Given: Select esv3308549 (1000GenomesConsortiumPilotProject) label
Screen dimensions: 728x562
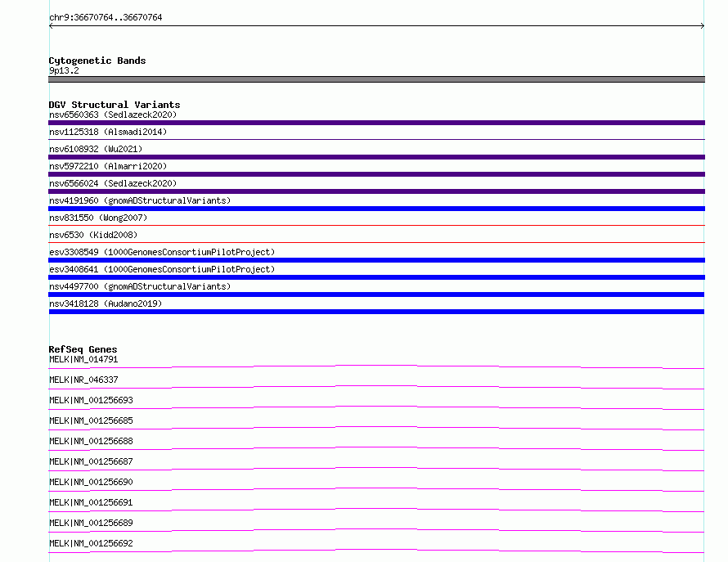Looking at the screenshot, I should click(162, 252).
